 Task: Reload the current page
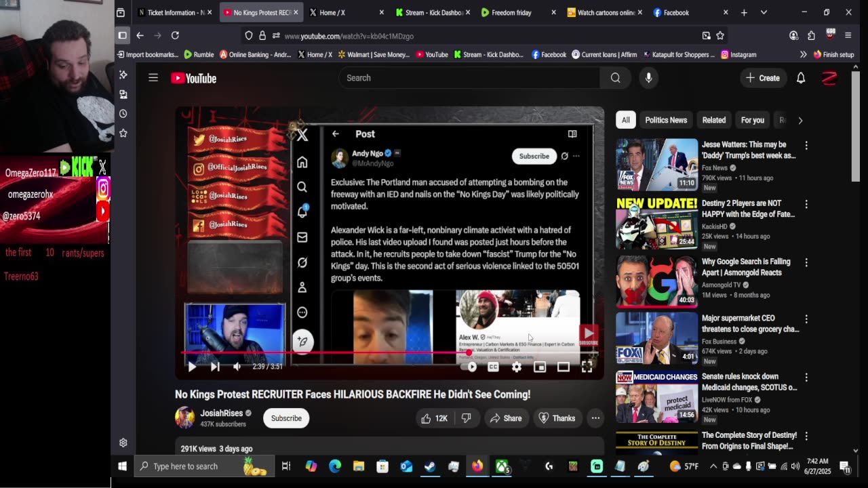175,35
